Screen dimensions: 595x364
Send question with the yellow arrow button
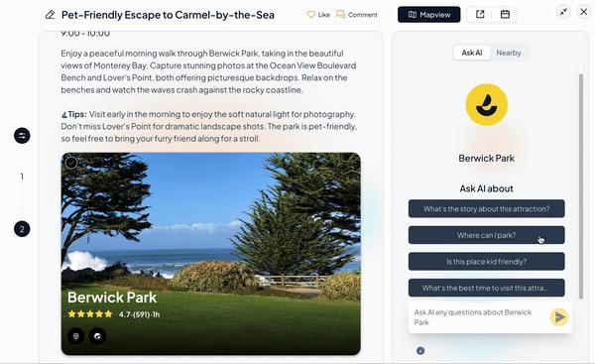[x=559, y=317]
